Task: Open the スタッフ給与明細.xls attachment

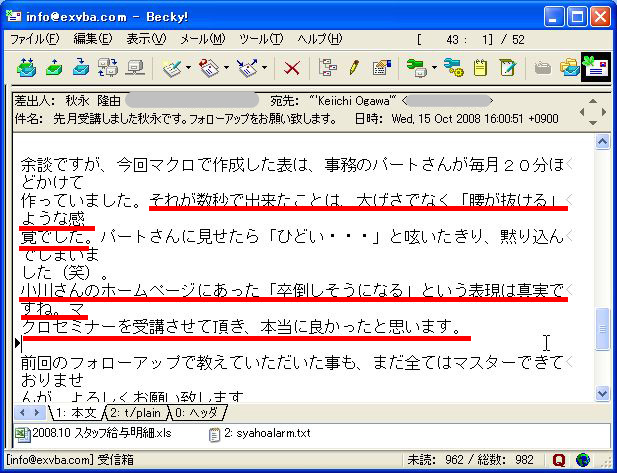Action: tap(93, 434)
